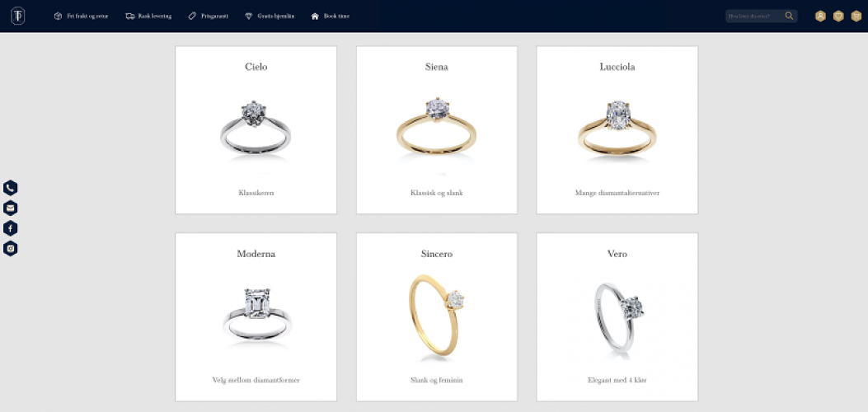Open the user account icon
868x412 pixels.
[x=820, y=16]
